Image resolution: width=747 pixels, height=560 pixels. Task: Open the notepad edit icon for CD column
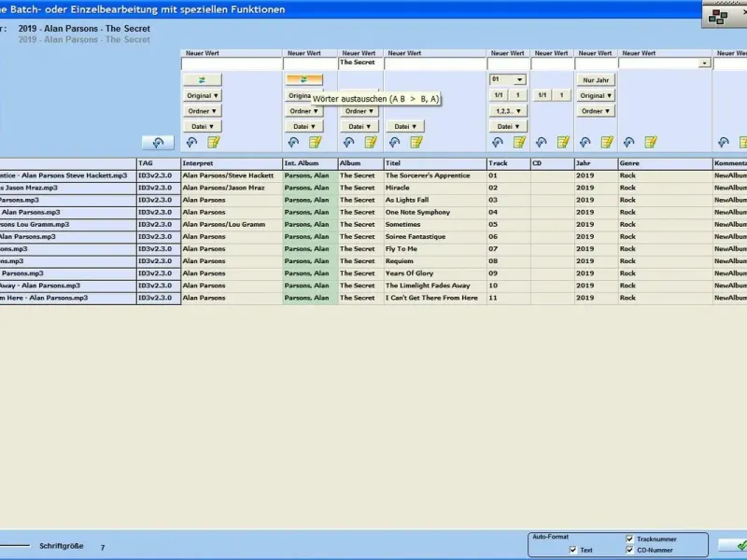563,142
